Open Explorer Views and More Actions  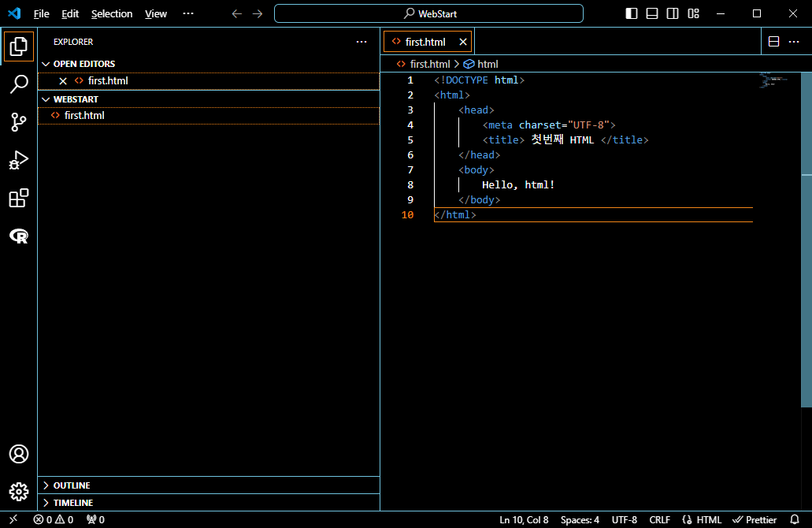pos(362,42)
